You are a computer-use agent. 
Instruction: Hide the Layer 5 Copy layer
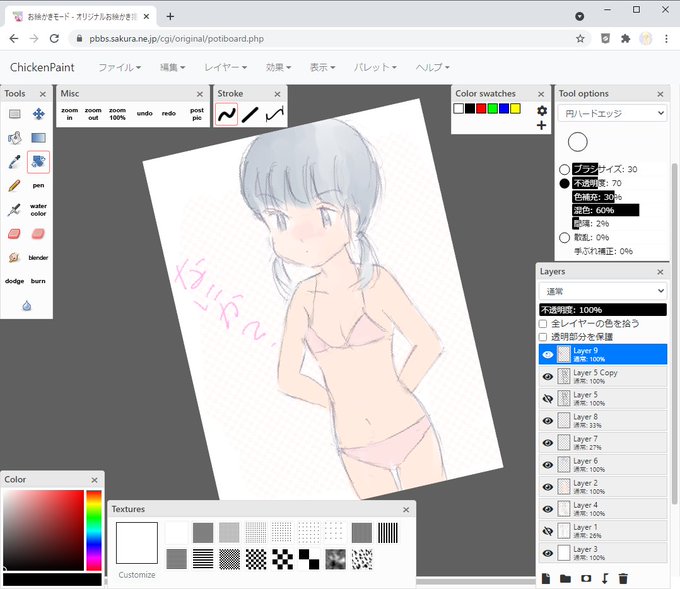pos(548,376)
